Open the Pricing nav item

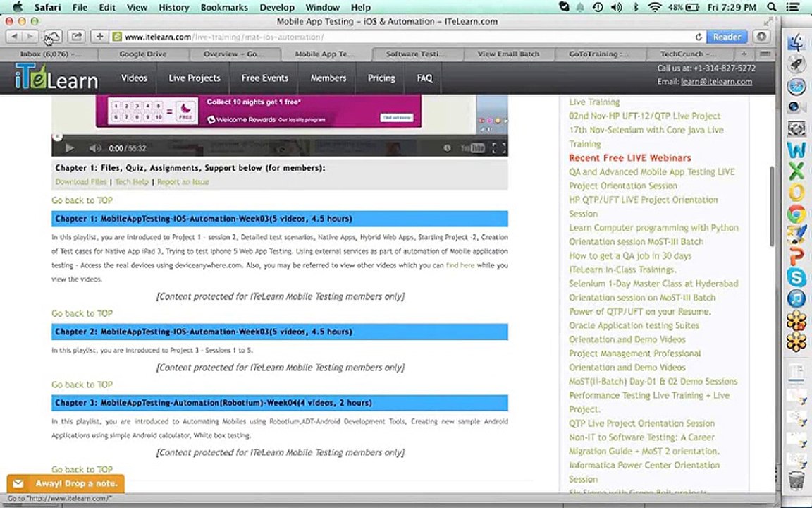pyautogui.click(x=381, y=78)
